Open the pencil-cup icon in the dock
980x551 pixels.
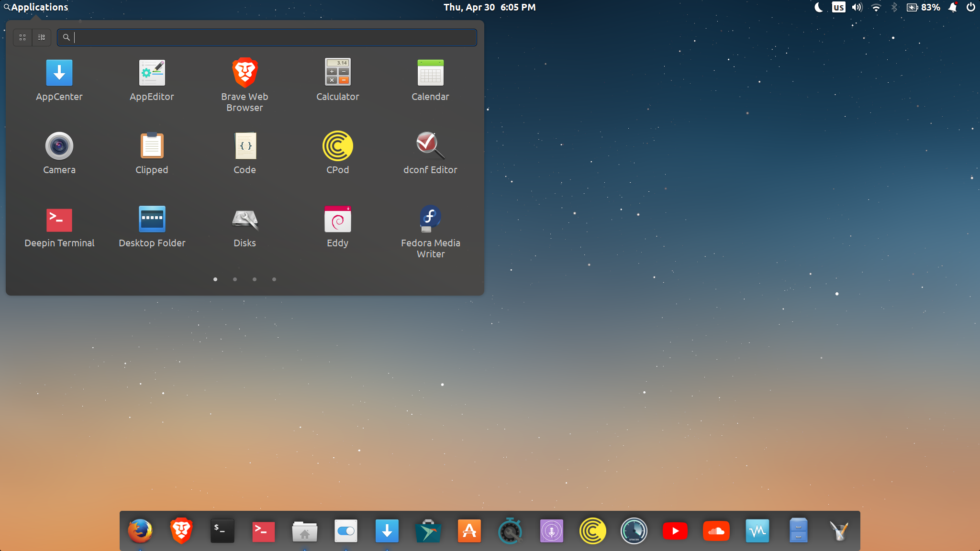[840, 531]
